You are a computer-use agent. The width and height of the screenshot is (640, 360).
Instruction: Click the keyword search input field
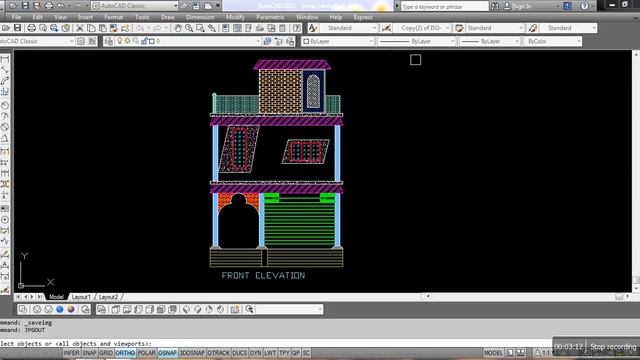(x=444, y=6)
